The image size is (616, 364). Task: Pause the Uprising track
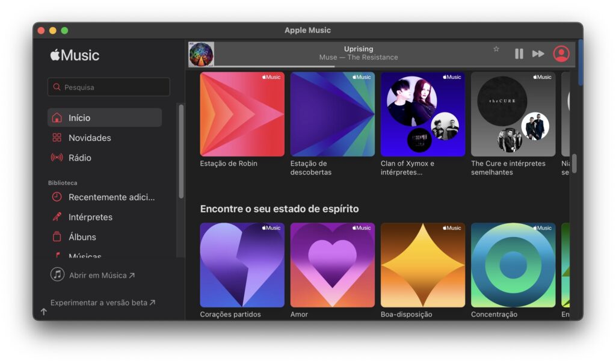click(519, 54)
